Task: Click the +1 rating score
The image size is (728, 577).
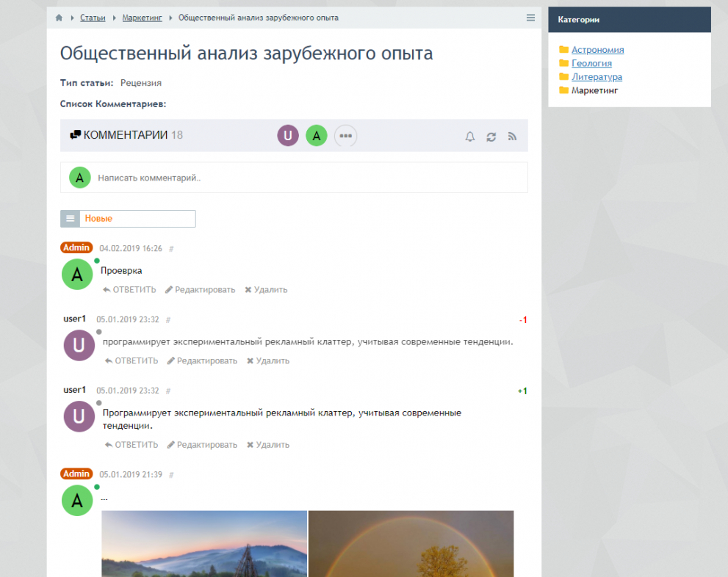Action: tap(522, 391)
